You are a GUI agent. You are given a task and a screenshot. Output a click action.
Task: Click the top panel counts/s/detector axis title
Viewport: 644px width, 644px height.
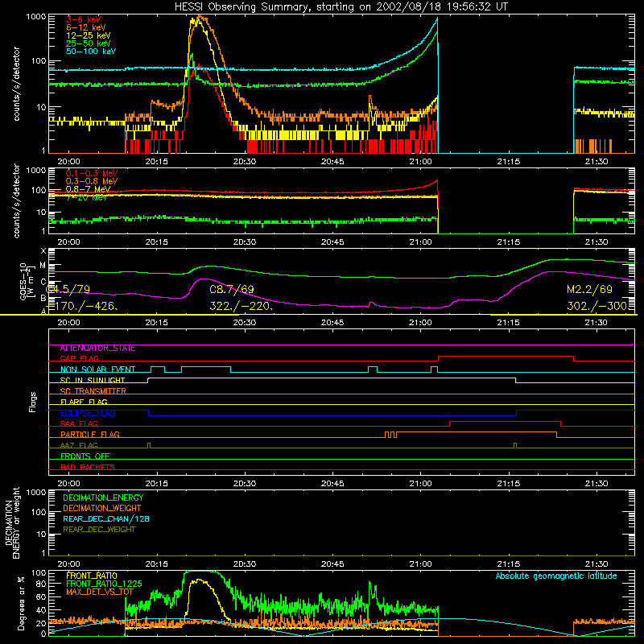click(16, 84)
